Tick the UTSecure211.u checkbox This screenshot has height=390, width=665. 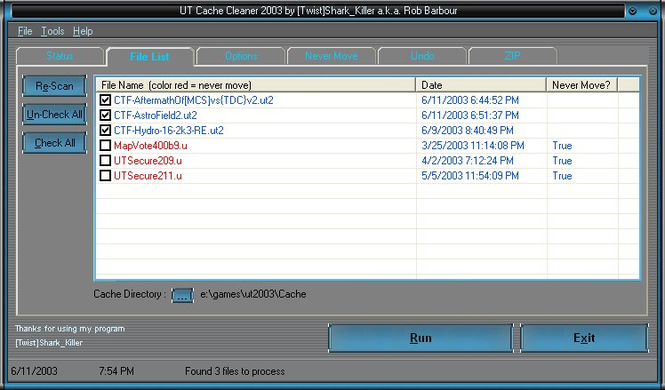[x=105, y=176]
